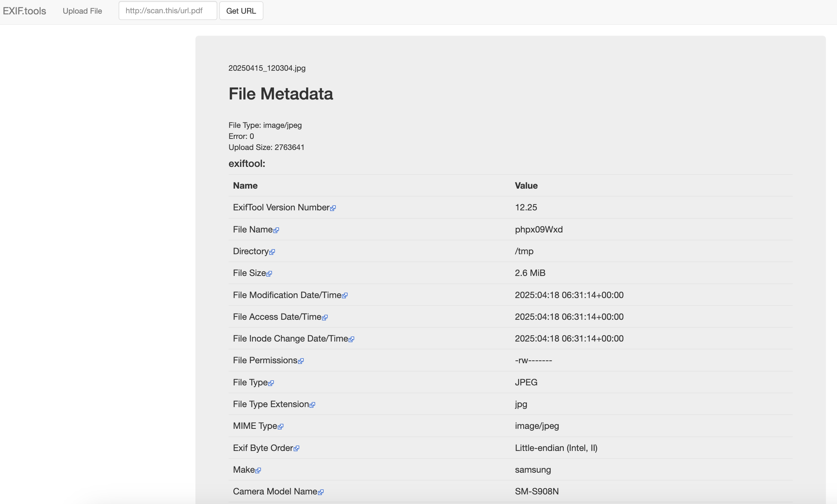The width and height of the screenshot is (837, 504).
Task: Open link icon next to File Type Extension
Action: click(312, 405)
